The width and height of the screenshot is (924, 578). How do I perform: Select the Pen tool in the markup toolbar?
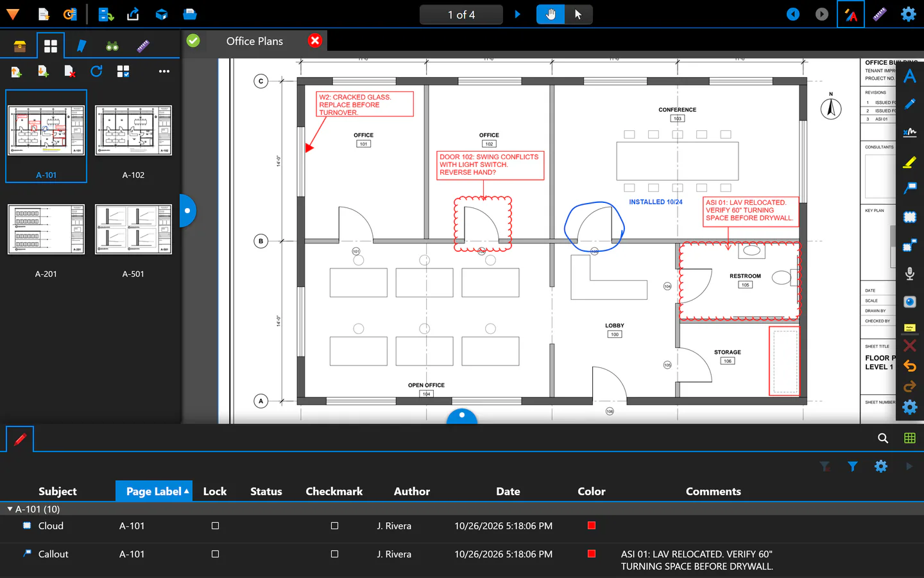910,104
